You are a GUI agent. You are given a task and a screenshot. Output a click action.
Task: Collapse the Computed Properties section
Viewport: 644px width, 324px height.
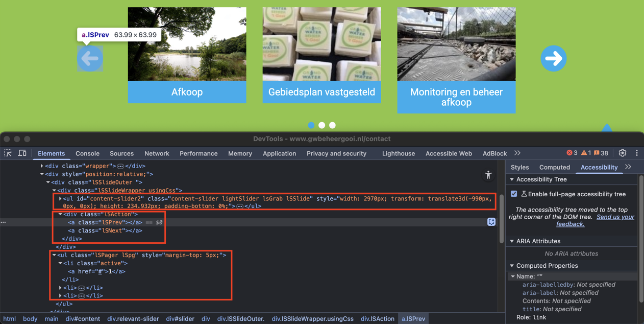click(512, 266)
